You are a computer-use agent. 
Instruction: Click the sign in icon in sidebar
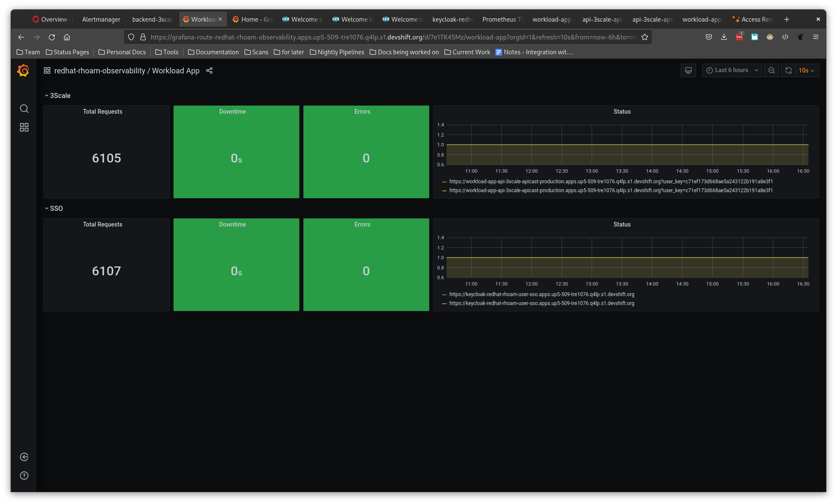(24, 457)
